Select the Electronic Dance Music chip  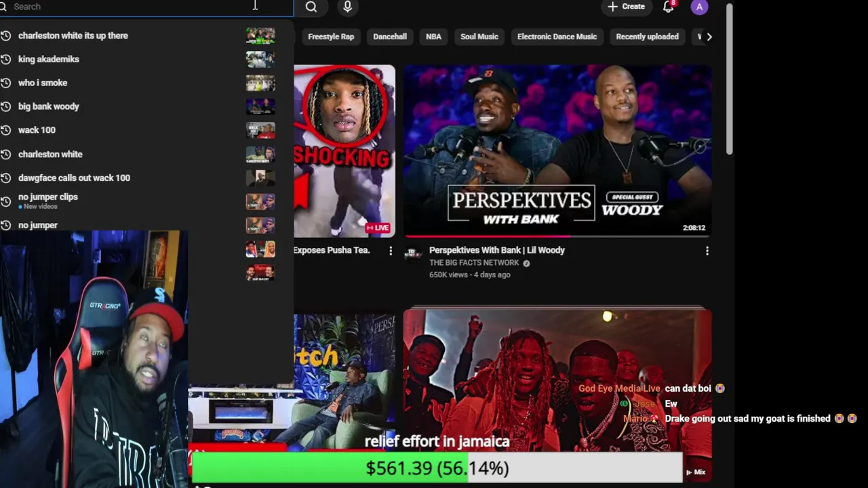[x=557, y=37]
